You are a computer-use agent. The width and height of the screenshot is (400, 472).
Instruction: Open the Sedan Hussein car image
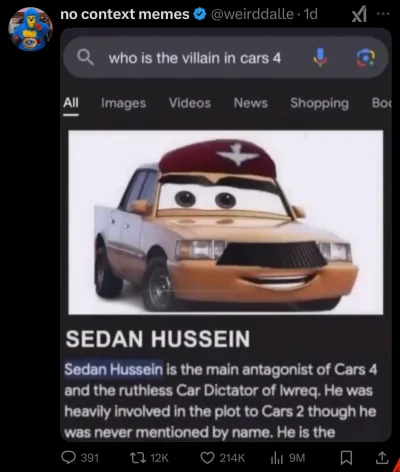click(226, 222)
